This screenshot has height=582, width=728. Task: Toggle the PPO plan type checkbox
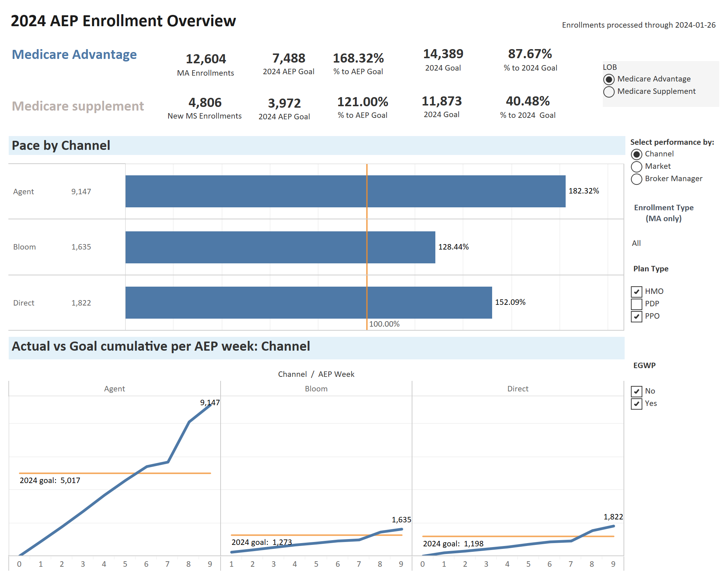tap(636, 316)
